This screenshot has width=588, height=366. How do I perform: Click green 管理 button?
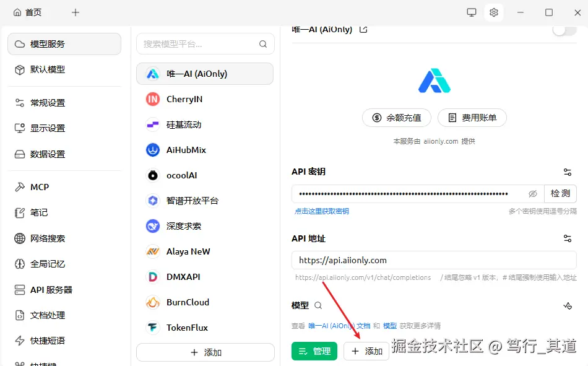(314, 351)
